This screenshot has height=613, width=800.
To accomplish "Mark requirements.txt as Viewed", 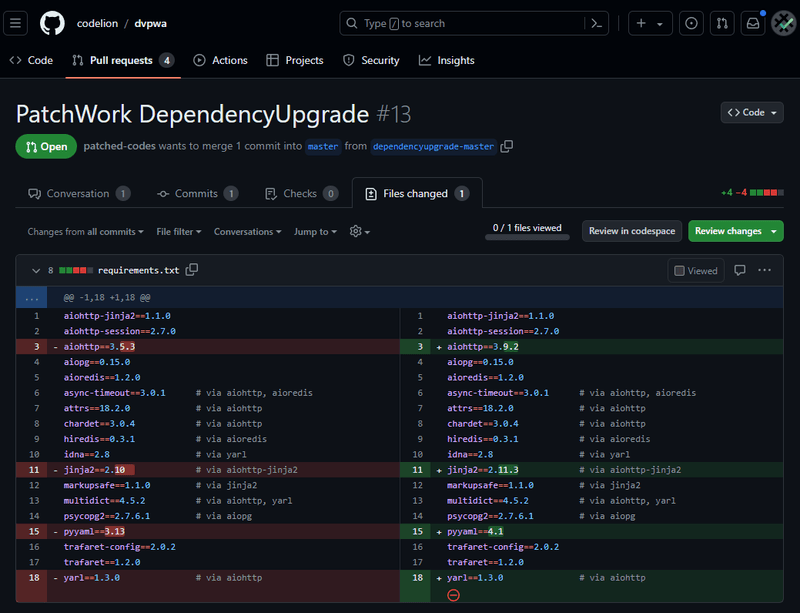I will (696, 271).
